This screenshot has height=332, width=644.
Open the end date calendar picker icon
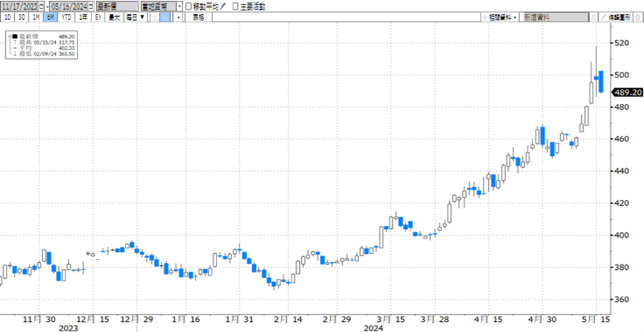pos(91,6)
